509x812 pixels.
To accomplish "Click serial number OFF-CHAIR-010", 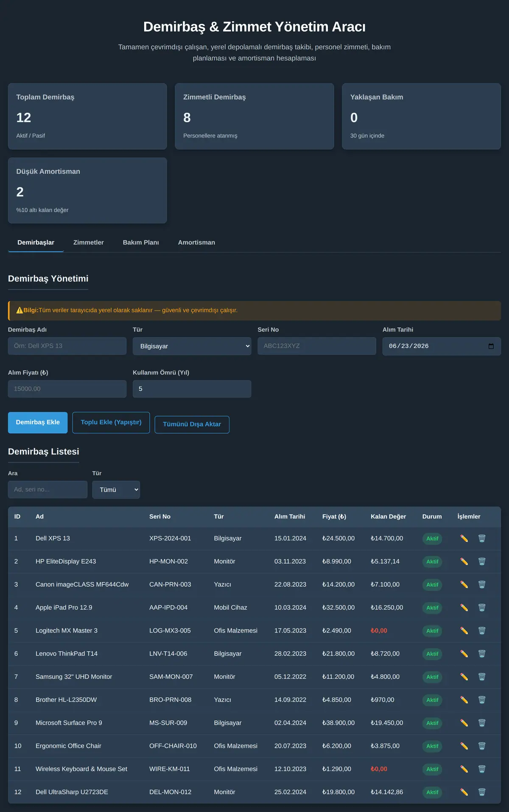I will point(173,746).
